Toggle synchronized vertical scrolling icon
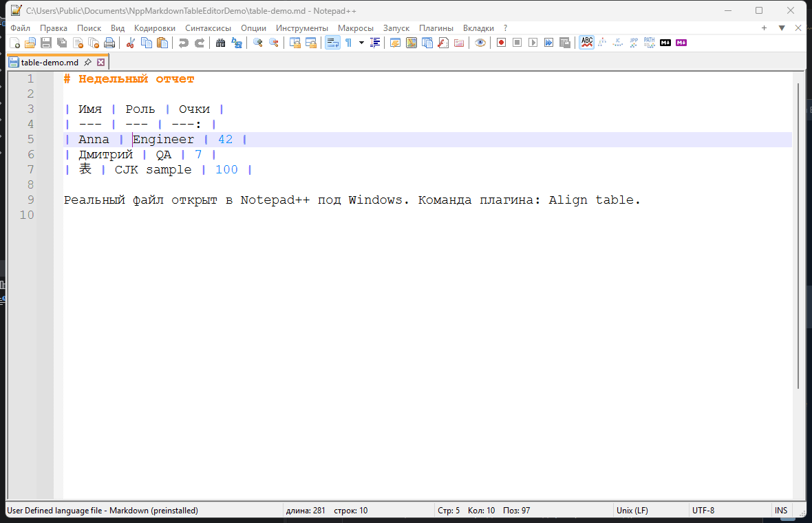Screen dimensions: 812x523 click(x=295, y=43)
